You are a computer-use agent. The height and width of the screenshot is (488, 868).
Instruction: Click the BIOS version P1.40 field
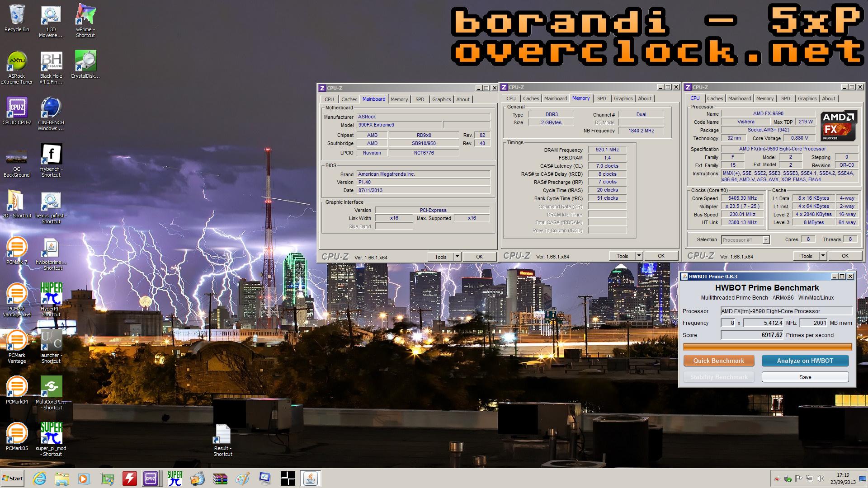(423, 182)
